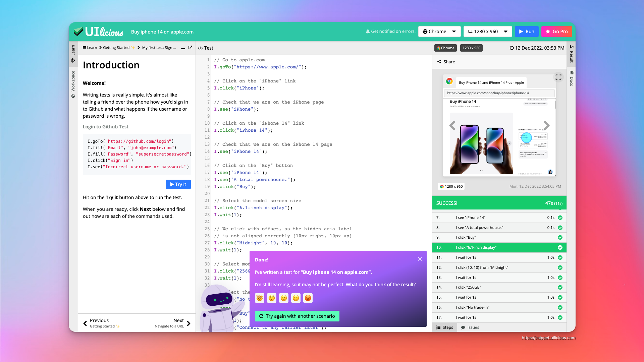
Task: Select the angry red emoji rating
Action: [x=308, y=298]
